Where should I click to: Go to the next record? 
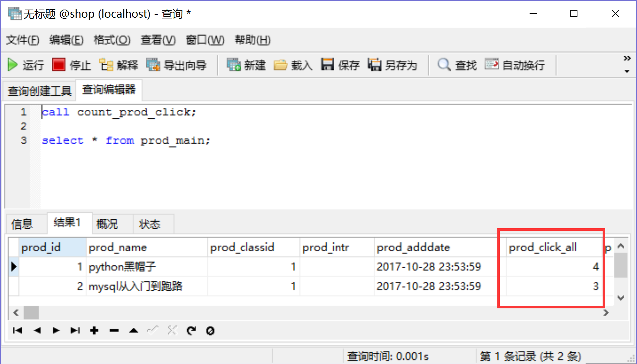(x=56, y=331)
